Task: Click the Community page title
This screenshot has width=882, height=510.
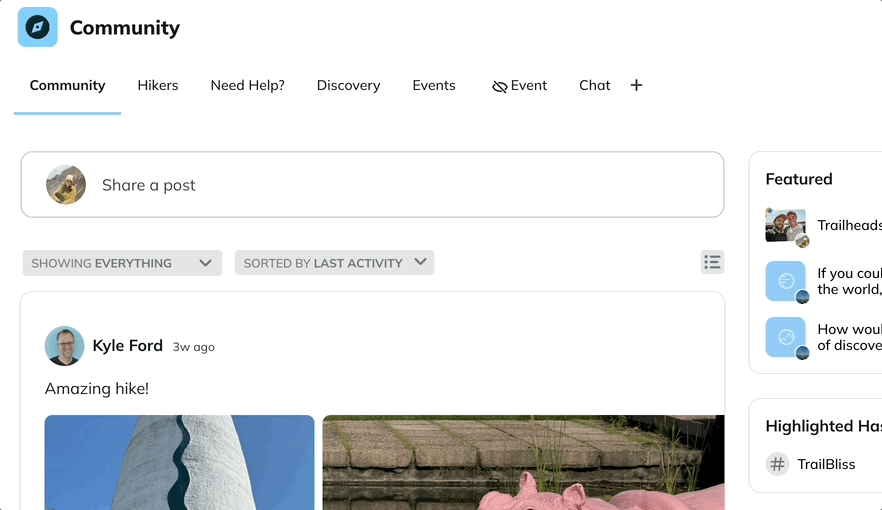Action: pos(125,28)
